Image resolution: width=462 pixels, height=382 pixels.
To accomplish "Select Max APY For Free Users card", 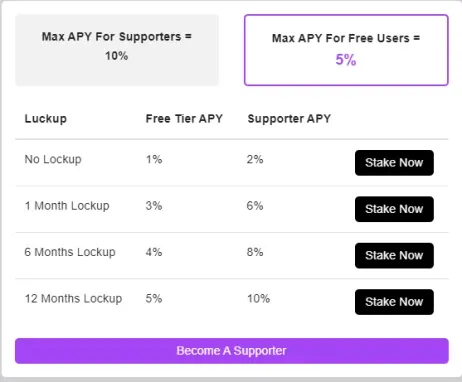I will pyautogui.click(x=346, y=50).
